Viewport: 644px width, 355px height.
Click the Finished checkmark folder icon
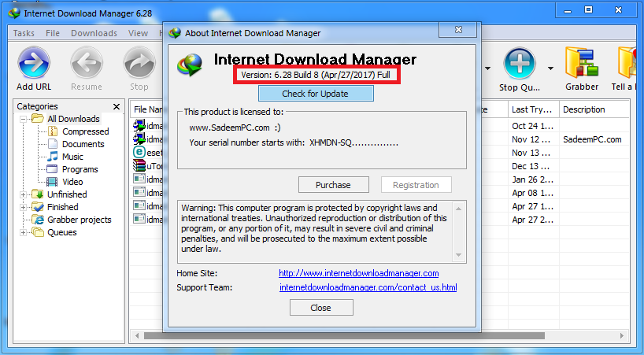[38, 207]
